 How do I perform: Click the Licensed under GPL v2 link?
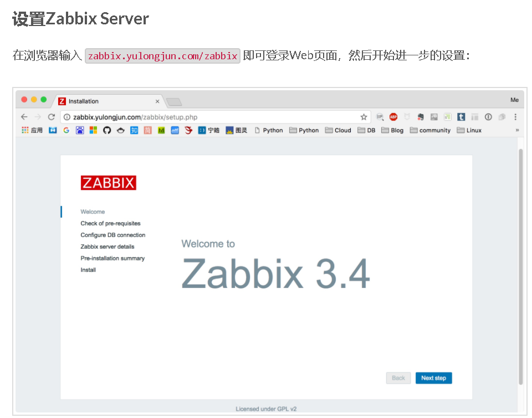pos(266,409)
